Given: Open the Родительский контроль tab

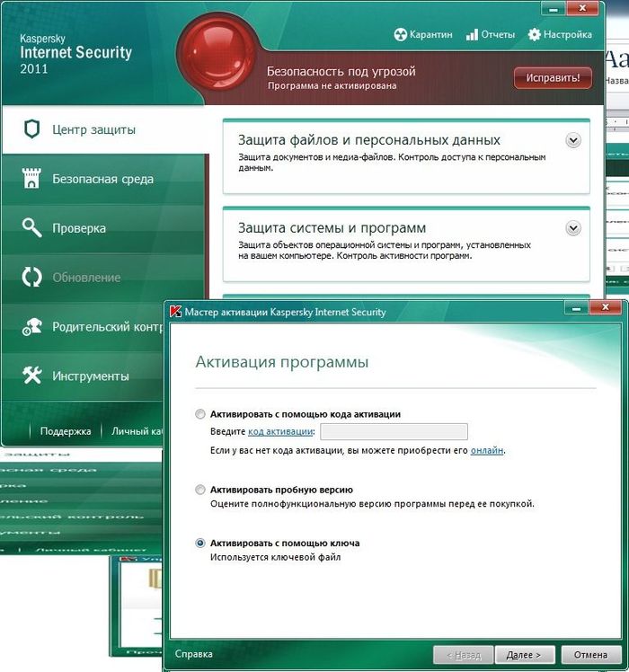Looking at the screenshot, I should click(84, 327).
